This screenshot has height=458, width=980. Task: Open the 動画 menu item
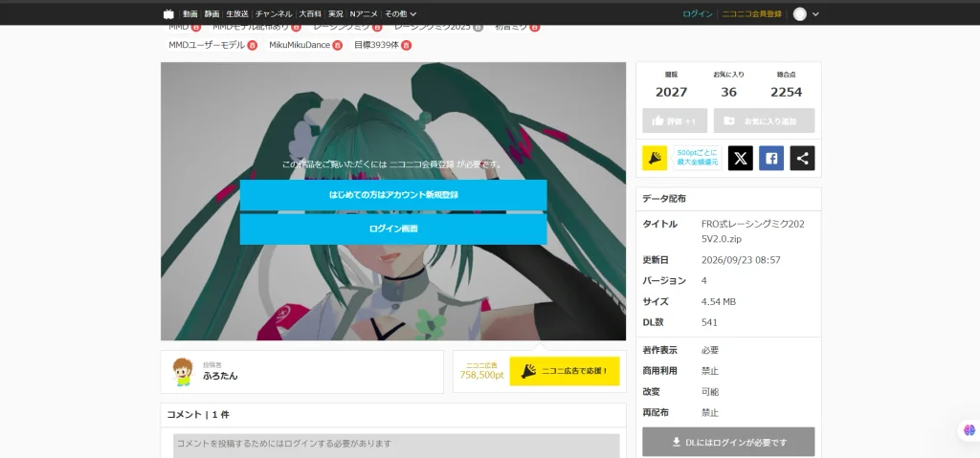(x=190, y=13)
